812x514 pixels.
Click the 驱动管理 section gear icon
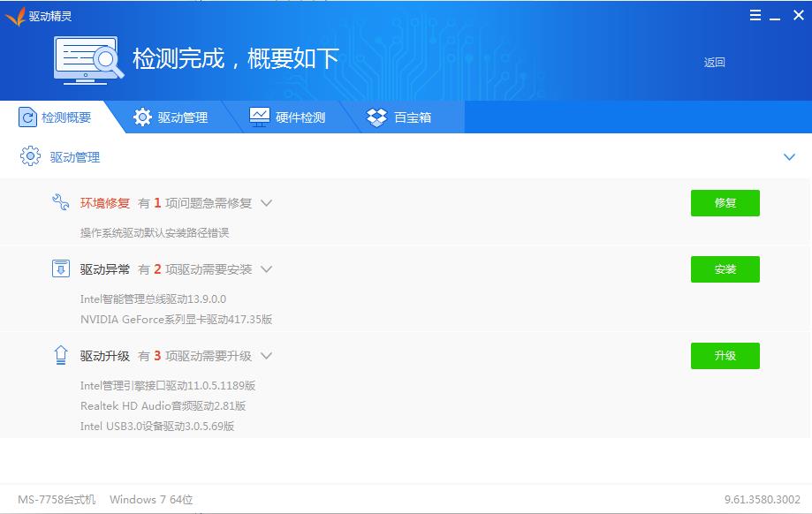[x=30, y=157]
